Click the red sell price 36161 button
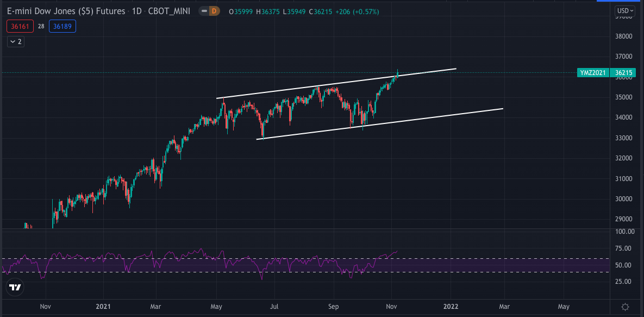Image resolution: width=644 pixels, height=317 pixels. click(x=20, y=26)
